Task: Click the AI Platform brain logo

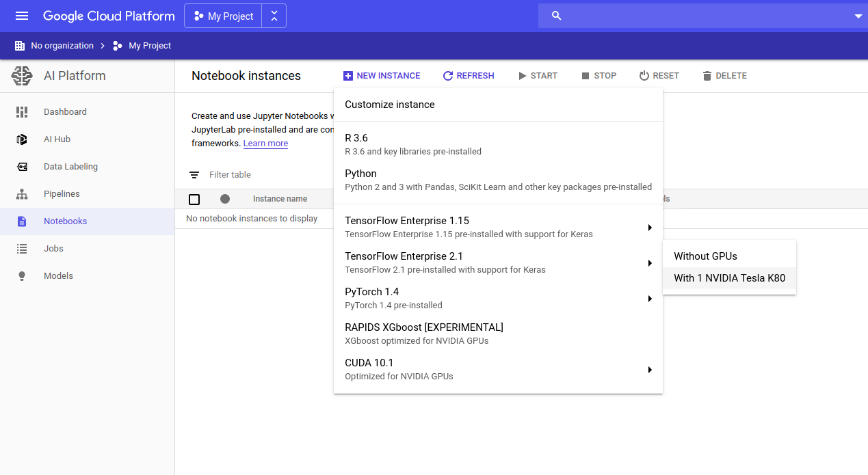Action: pos(22,76)
